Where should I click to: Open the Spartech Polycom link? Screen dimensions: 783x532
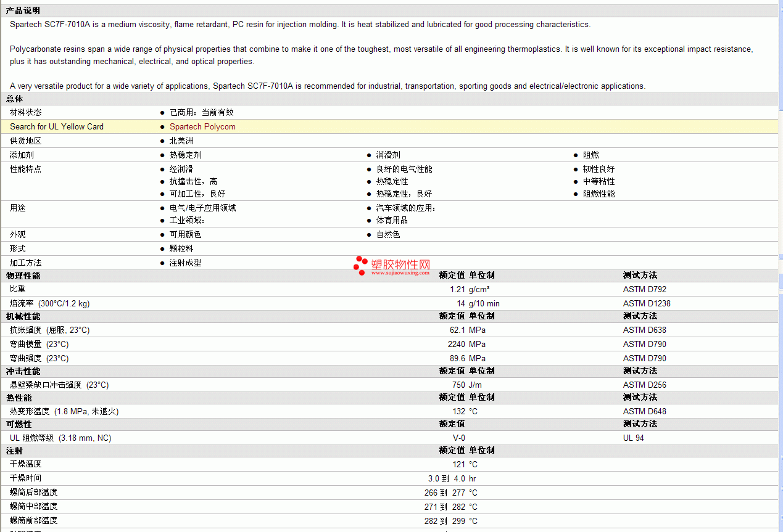click(x=202, y=126)
